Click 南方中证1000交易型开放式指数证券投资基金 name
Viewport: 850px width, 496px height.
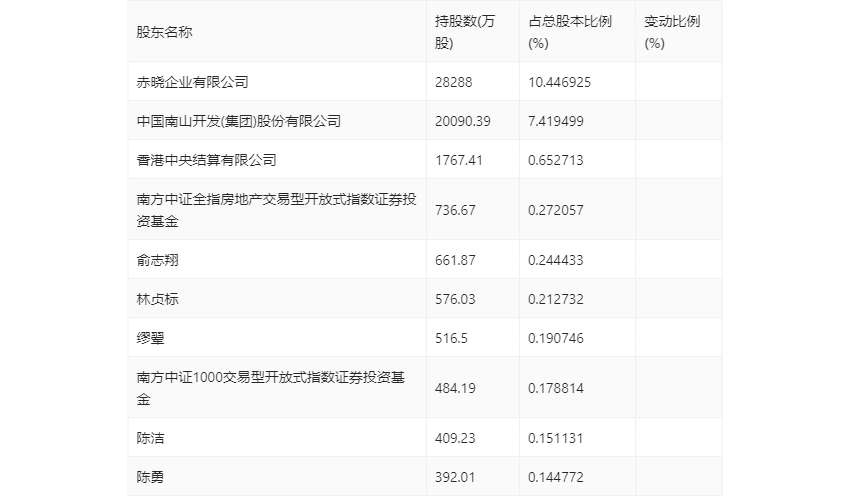point(271,388)
